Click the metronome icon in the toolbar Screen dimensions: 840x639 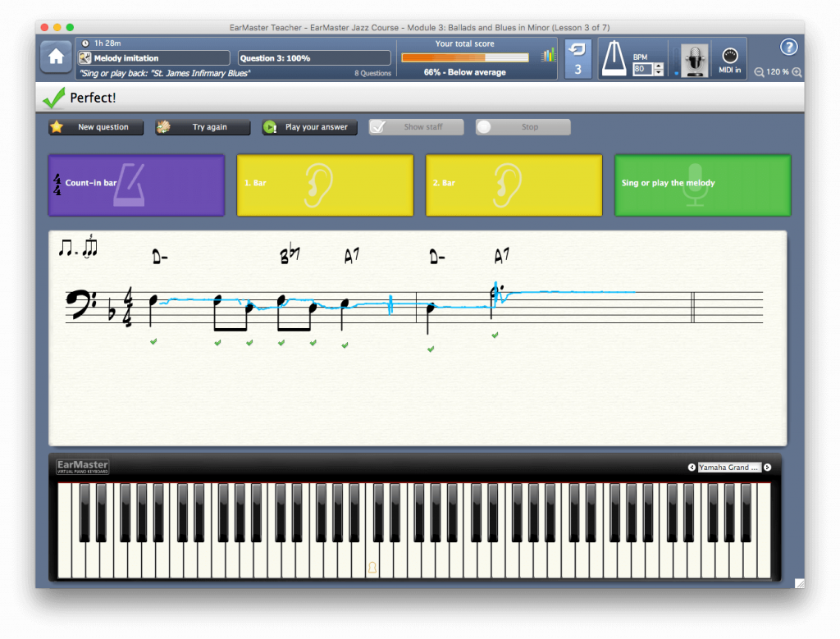click(617, 59)
